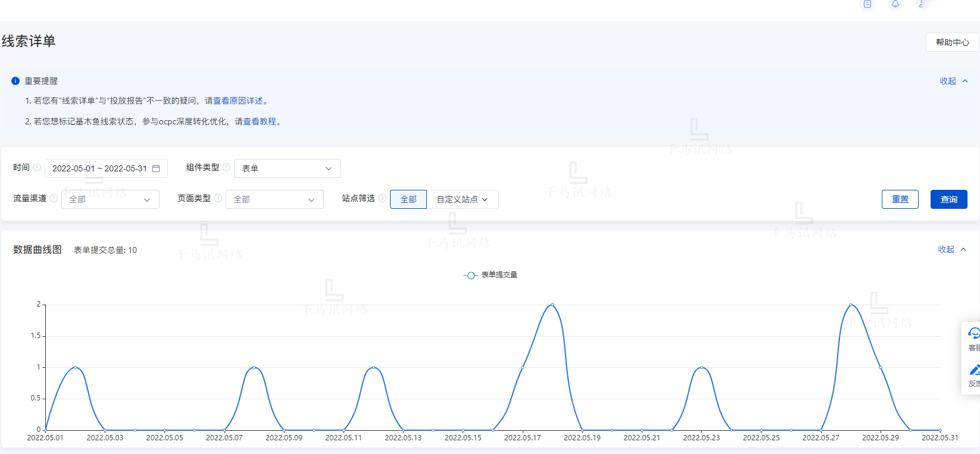980x454 pixels.
Task: Collapse the 重要提醒 notice panel
Action: click(x=953, y=81)
